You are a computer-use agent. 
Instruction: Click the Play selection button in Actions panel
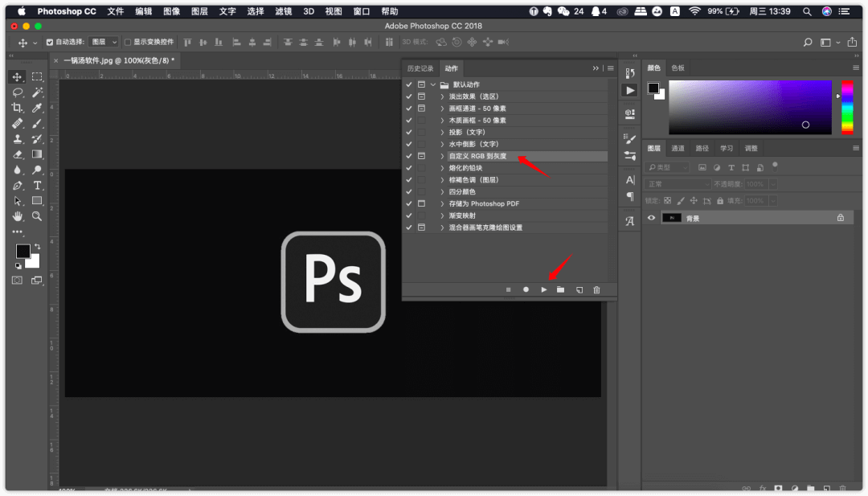(x=543, y=289)
